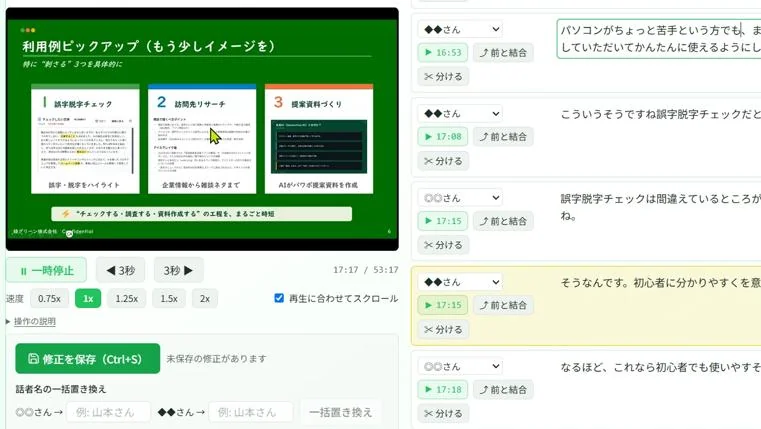761x429 pixels.
Task: Edit transcript text starting パソコンがちょっと苦手
Action: coord(659,39)
